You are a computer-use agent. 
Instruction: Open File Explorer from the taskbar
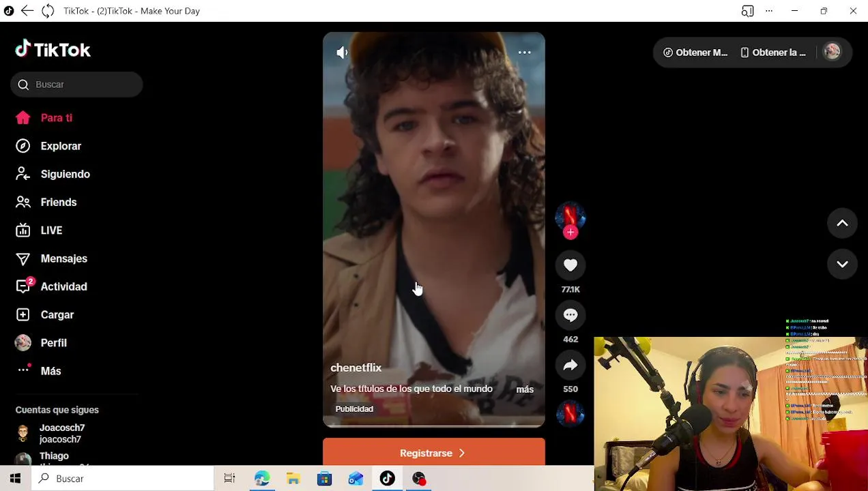click(293, 479)
